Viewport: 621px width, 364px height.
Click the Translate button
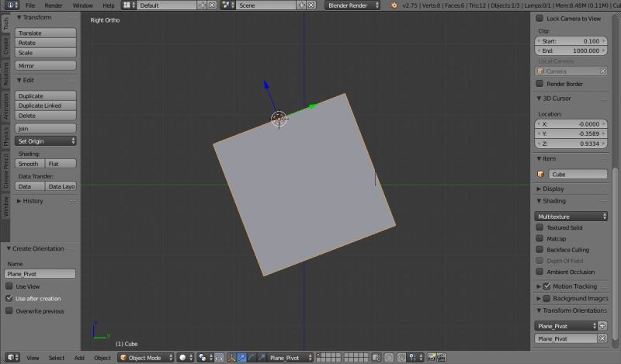coord(46,33)
